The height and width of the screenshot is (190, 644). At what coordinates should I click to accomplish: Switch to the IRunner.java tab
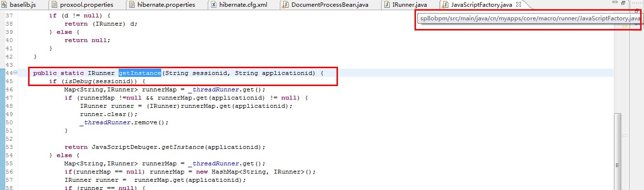click(405, 5)
